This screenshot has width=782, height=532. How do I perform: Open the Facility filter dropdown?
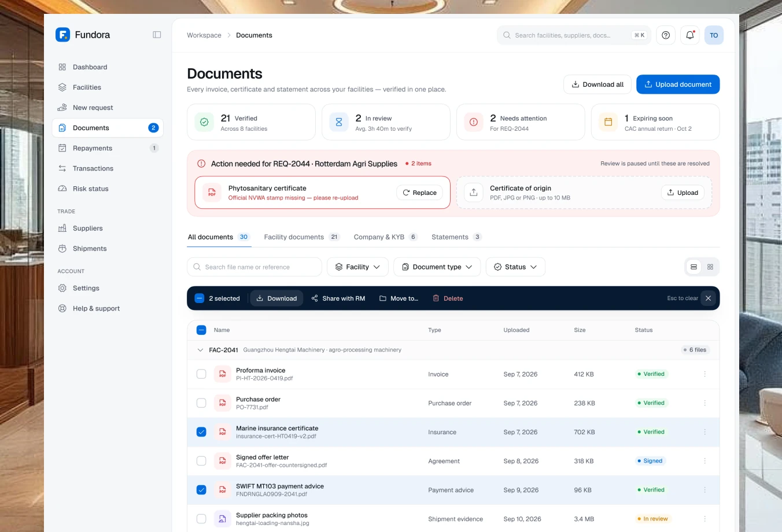[x=357, y=267]
